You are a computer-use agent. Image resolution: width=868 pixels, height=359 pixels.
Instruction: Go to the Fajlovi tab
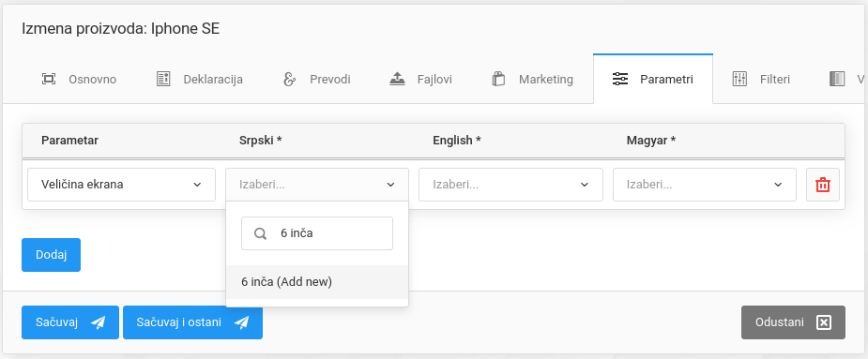pyautogui.click(x=420, y=79)
